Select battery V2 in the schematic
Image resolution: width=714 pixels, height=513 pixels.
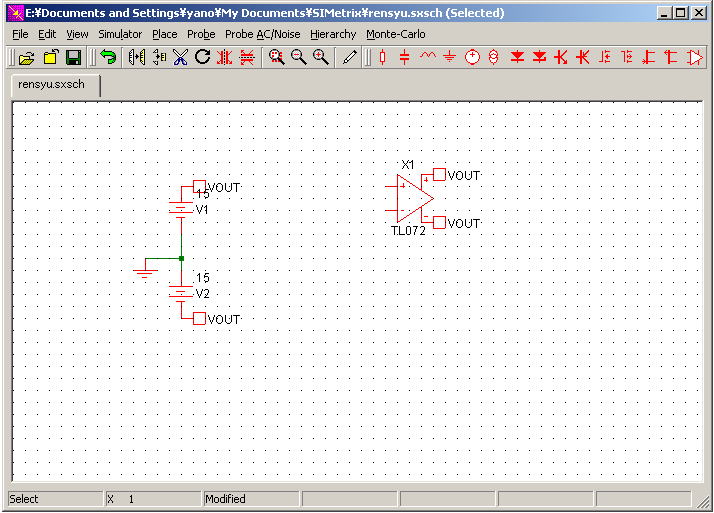181,292
